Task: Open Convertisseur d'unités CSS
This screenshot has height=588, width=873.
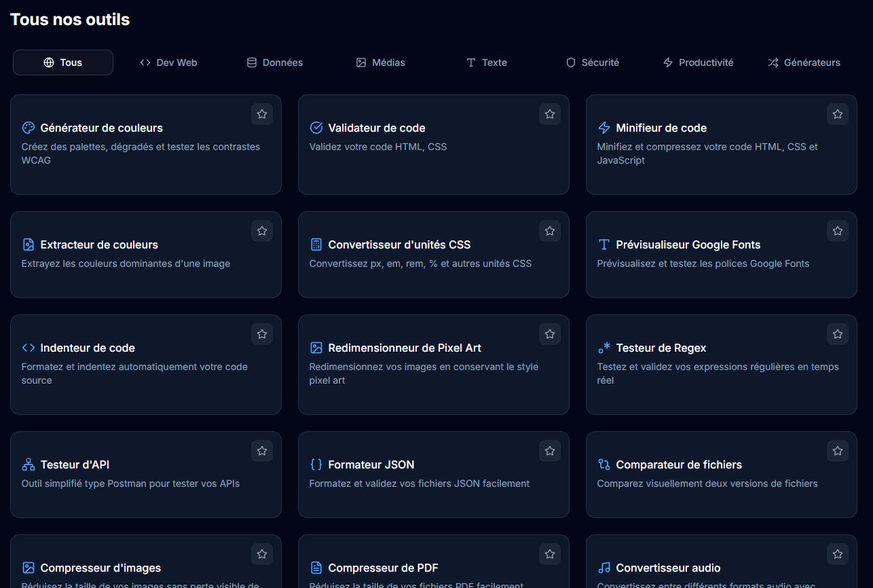Action: (399, 244)
